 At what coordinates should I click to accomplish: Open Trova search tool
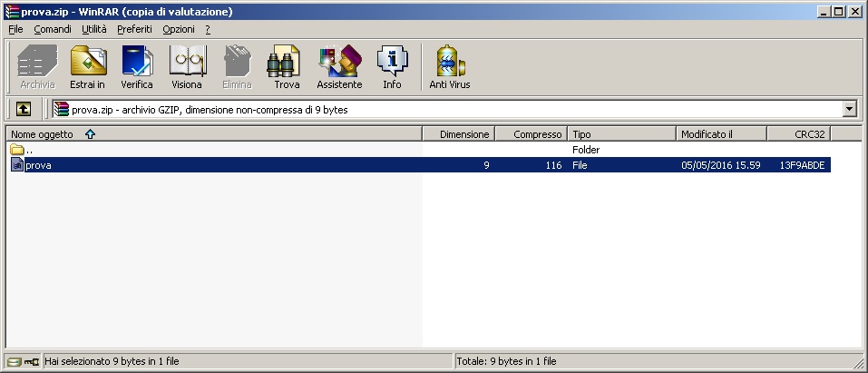[x=287, y=67]
